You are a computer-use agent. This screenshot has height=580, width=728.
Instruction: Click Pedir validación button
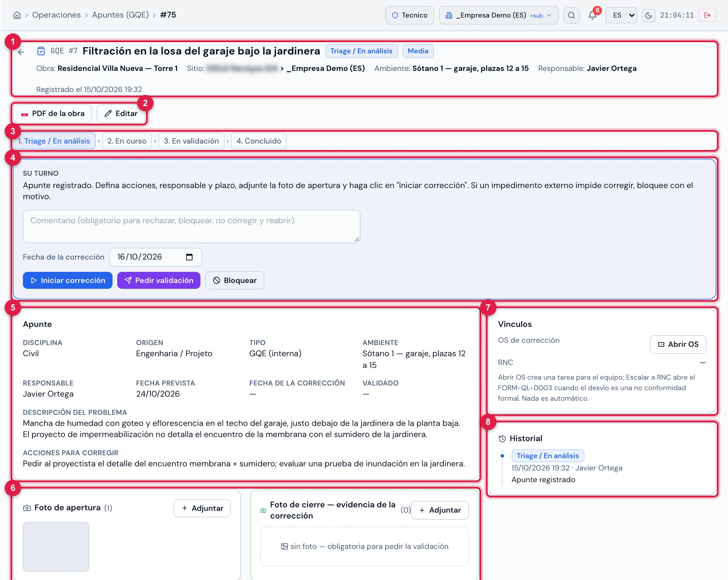pos(159,280)
